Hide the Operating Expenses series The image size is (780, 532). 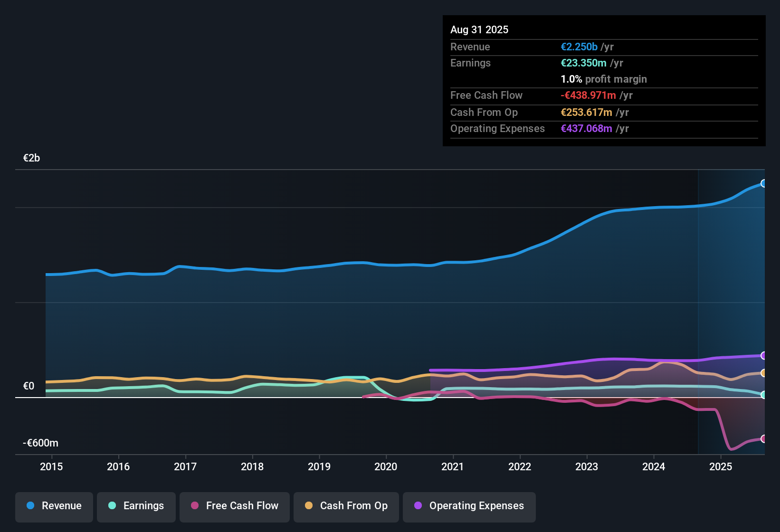tap(469, 506)
